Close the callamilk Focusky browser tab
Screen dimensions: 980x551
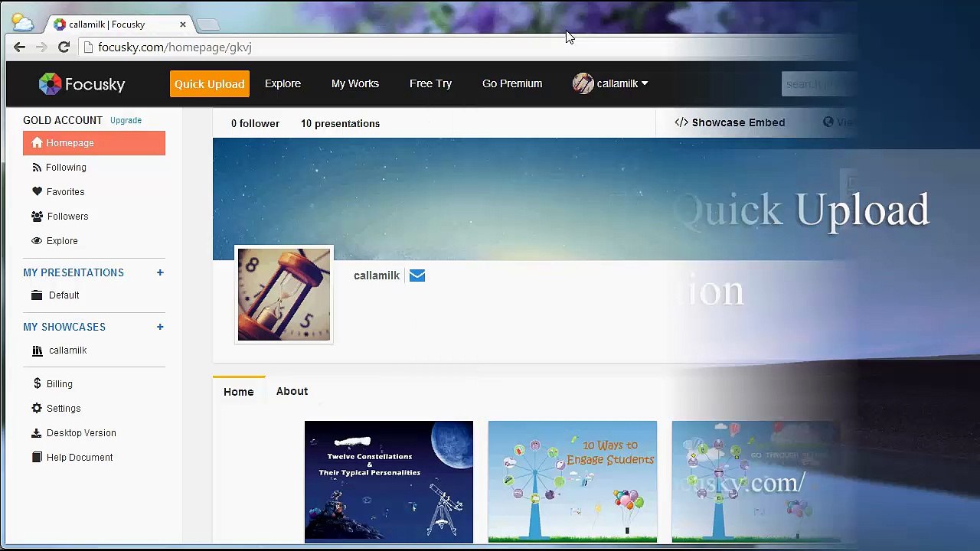[183, 24]
